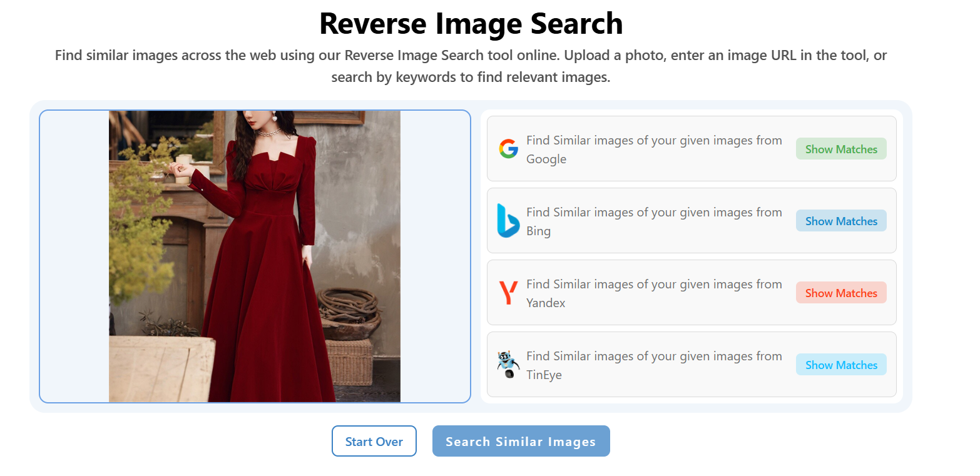Viewport: 980px width, 476px height.
Task: Show Matches from Yandex
Action: point(841,292)
